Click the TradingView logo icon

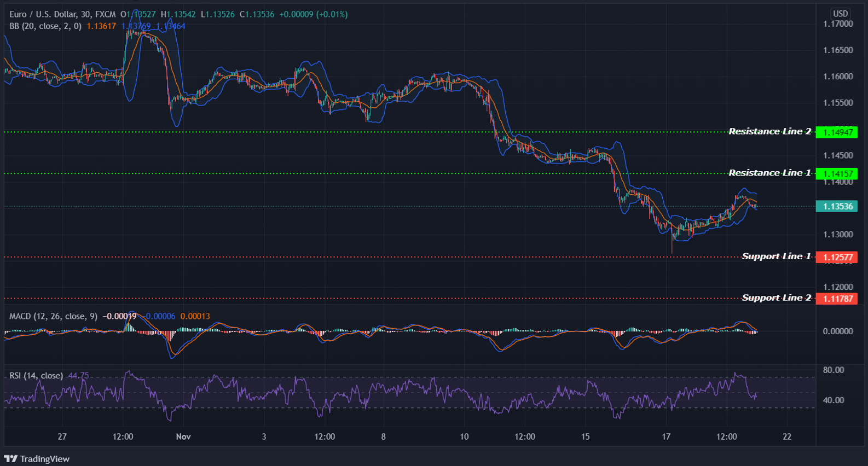click(x=11, y=458)
